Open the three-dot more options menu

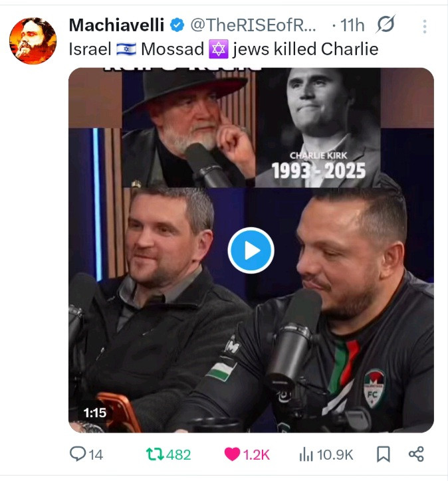tap(425, 27)
